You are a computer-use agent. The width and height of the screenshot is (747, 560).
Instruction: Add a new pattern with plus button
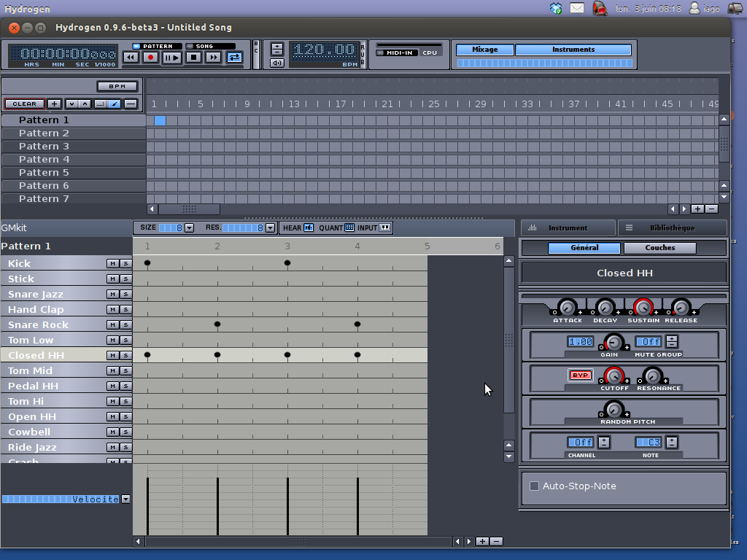(54, 104)
